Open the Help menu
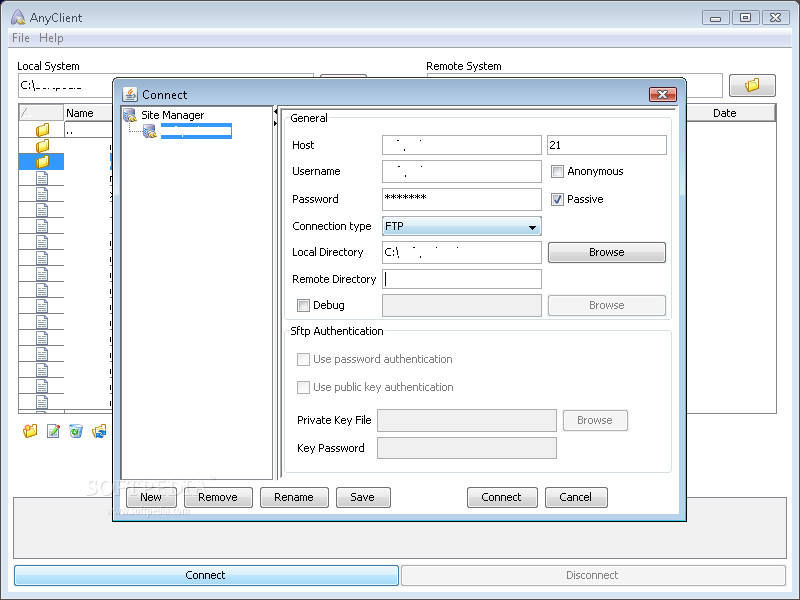 click(51, 38)
